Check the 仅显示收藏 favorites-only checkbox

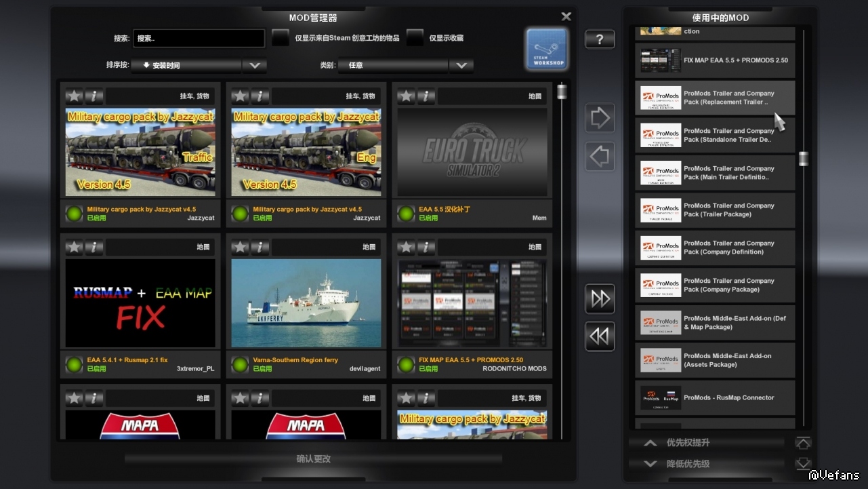[415, 38]
